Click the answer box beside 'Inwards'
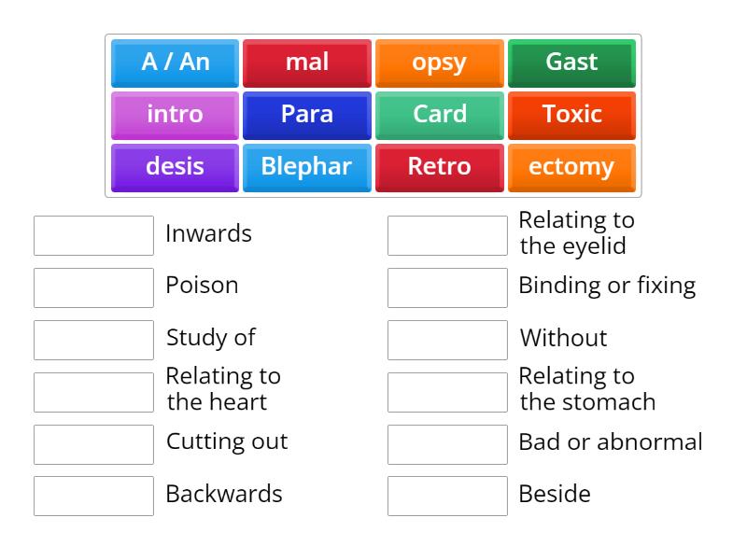This screenshot has width=747, height=560. (93, 235)
